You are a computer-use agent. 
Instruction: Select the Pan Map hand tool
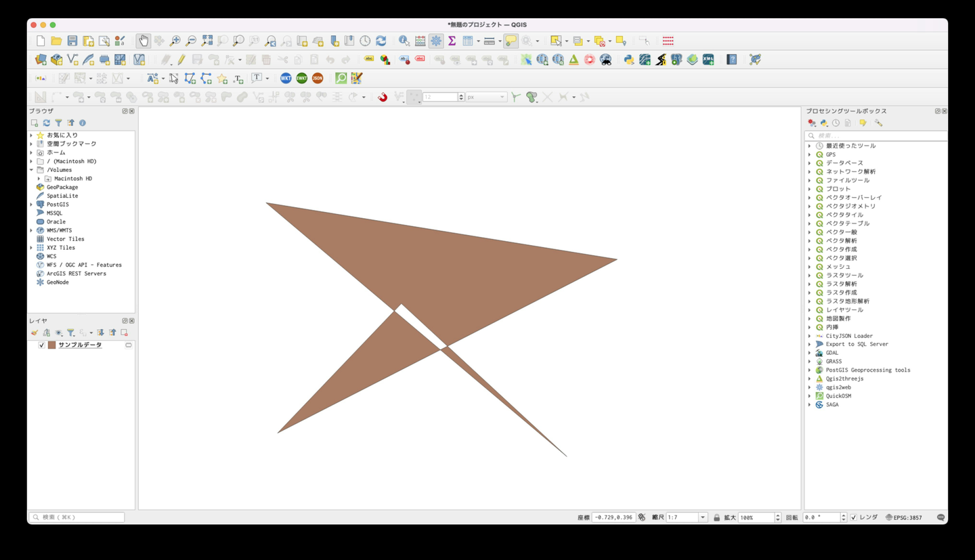click(x=143, y=41)
